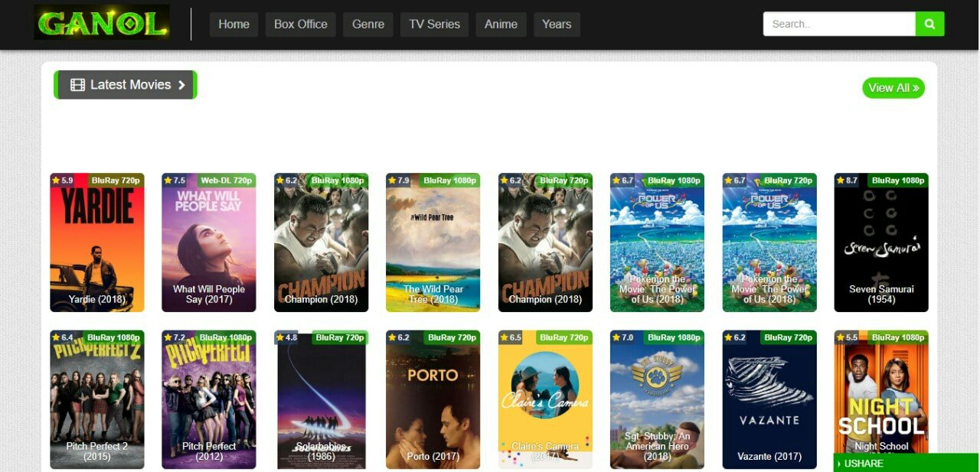Open the Claire's Camera poster
980x472 pixels.
pos(545,399)
